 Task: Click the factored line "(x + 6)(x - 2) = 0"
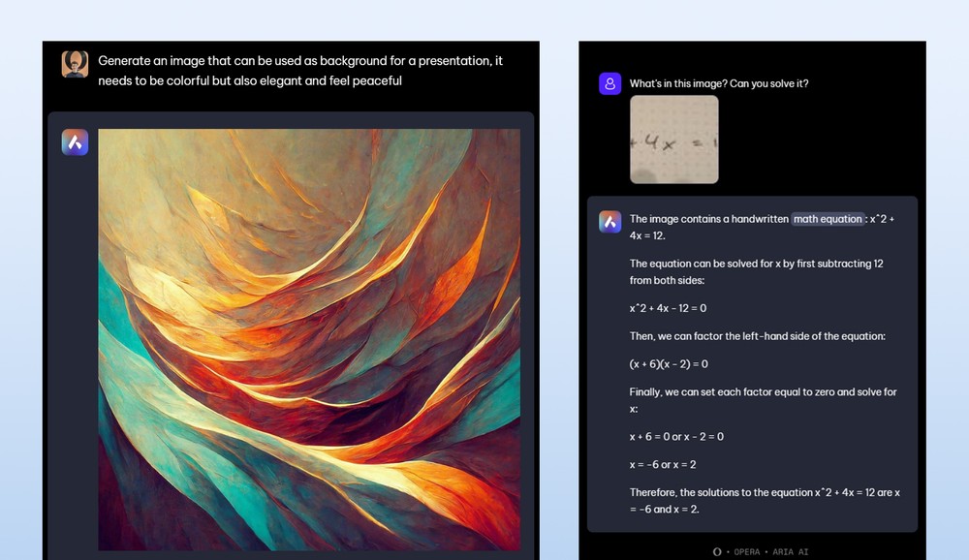(x=669, y=364)
